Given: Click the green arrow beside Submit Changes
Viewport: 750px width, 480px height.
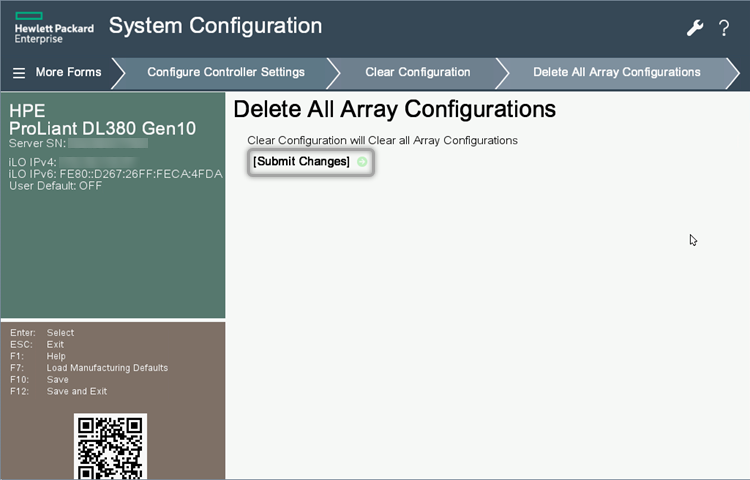Looking at the screenshot, I should (x=362, y=162).
